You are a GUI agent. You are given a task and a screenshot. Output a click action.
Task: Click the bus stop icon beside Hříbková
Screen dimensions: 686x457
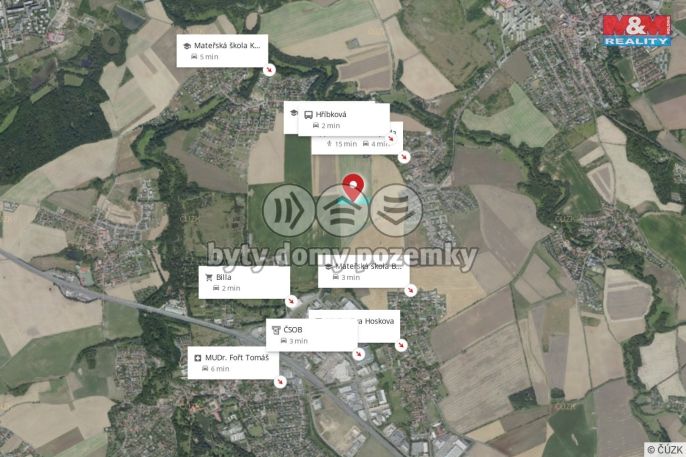[x=308, y=115]
